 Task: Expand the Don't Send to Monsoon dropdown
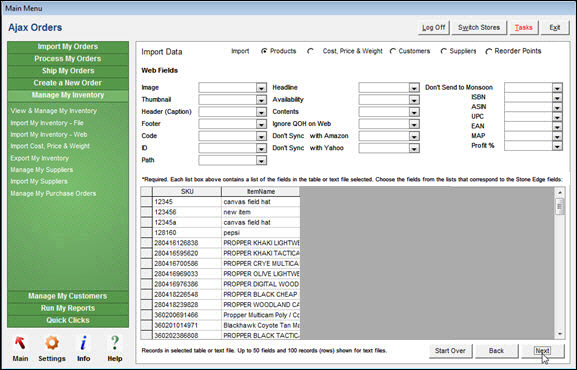pyautogui.click(x=557, y=88)
